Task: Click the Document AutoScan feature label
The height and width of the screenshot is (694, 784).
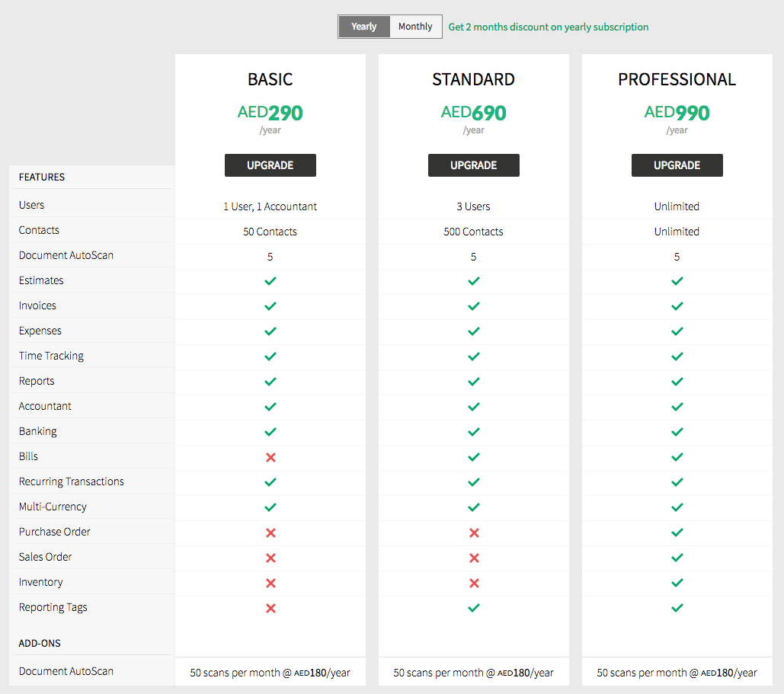Action: coord(66,255)
